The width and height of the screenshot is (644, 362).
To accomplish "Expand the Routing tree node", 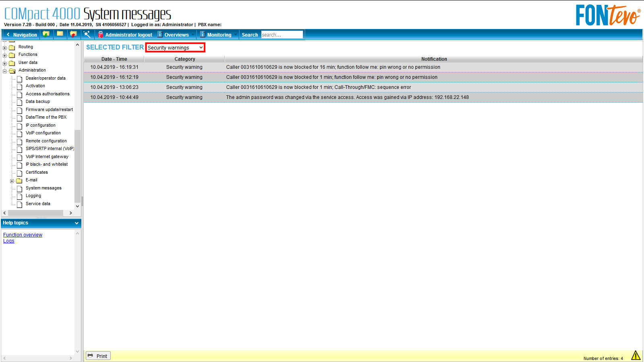I will point(5,47).
